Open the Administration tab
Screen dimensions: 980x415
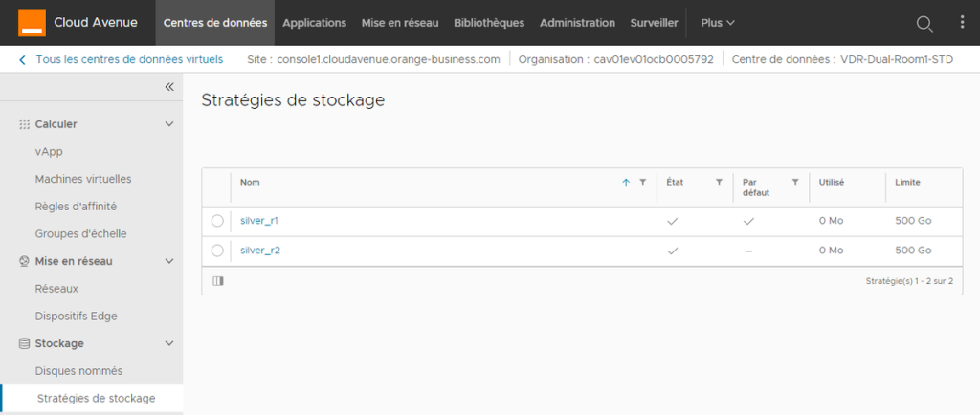tap(577, 23)
